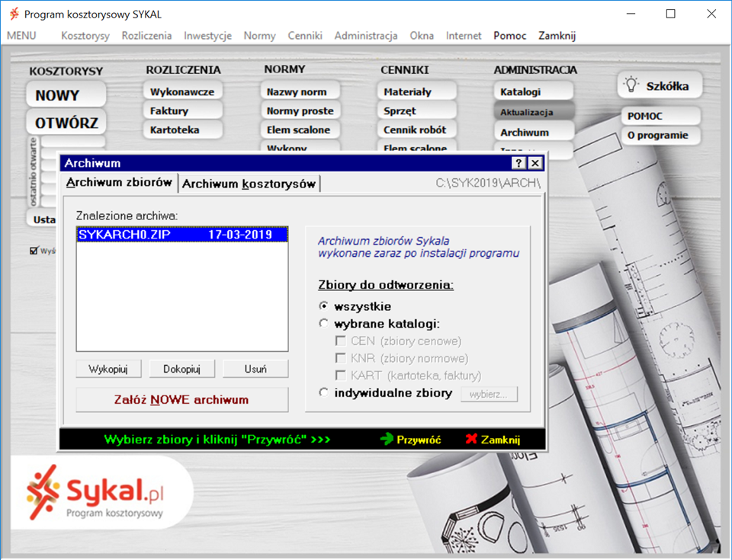This screenshot has height=560, width=732.
Task: Open the Pomoc menu
Action: pos(510,36)
